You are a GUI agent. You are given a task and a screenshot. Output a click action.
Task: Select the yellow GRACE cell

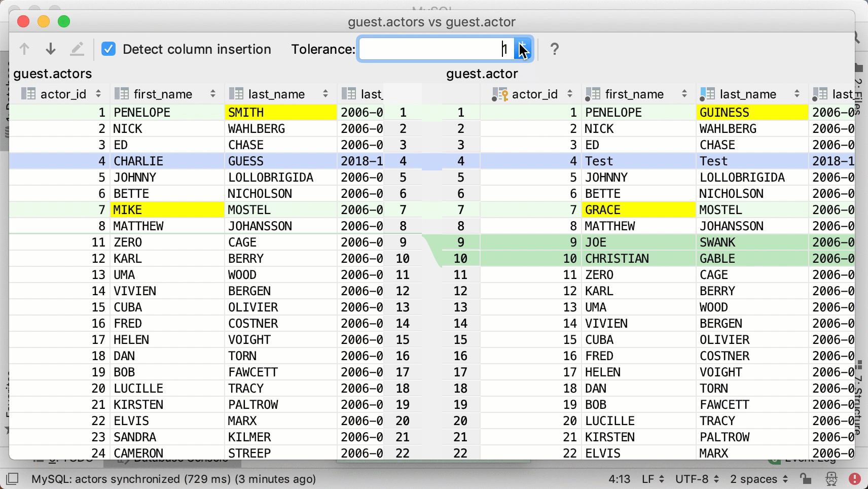point(639,210)
